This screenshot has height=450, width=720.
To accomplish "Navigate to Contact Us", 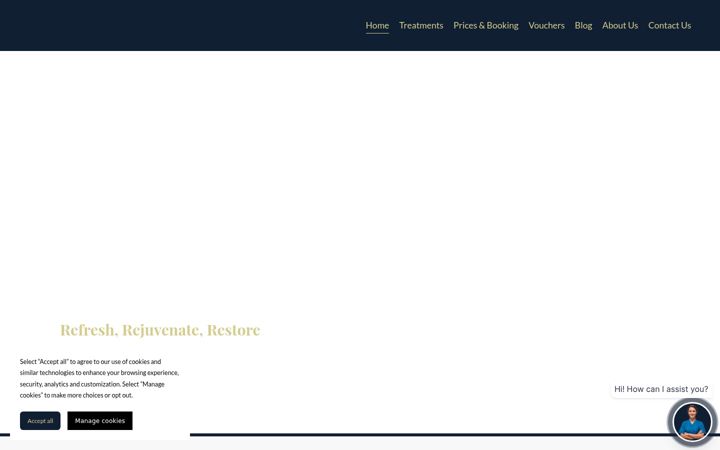I will [x=669, y=25].
